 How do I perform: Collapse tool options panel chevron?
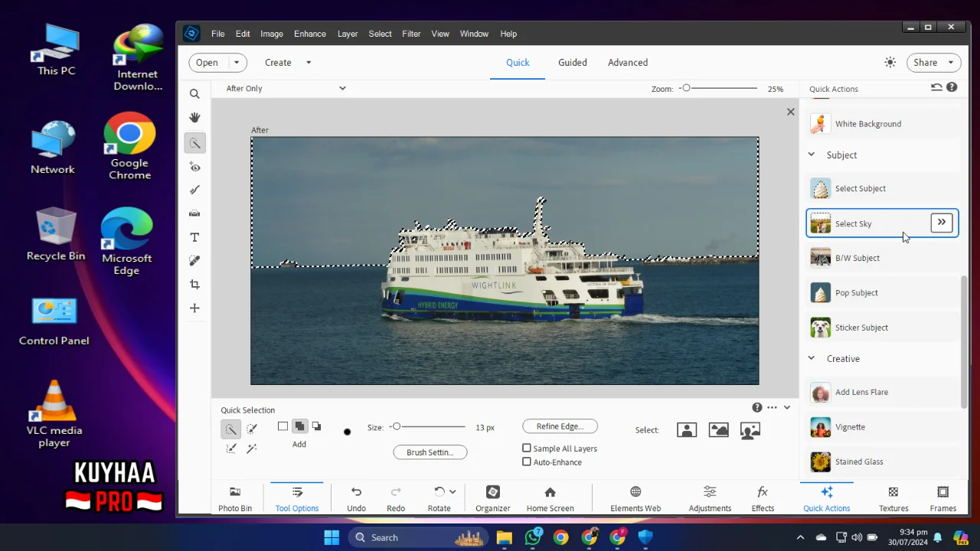tap(786, 408)
